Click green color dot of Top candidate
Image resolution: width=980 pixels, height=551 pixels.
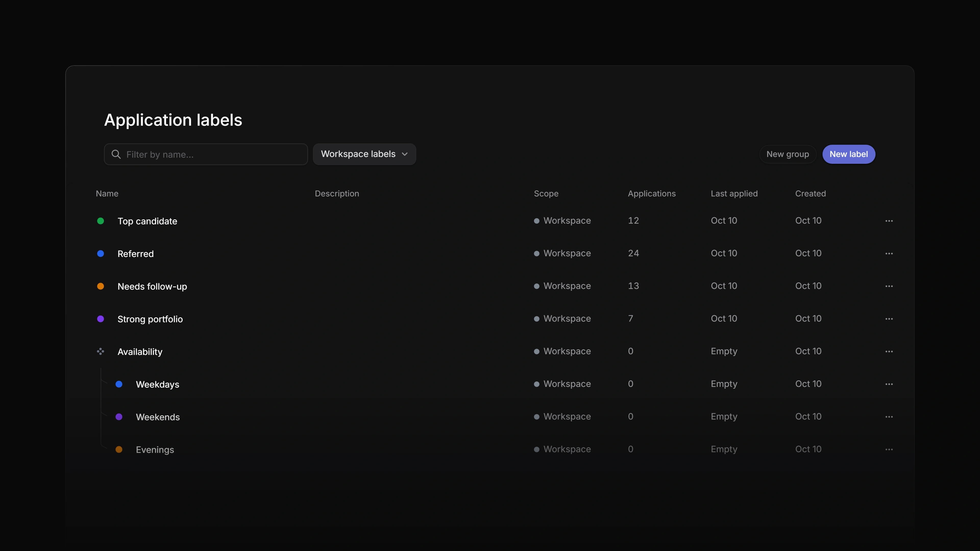101,221
